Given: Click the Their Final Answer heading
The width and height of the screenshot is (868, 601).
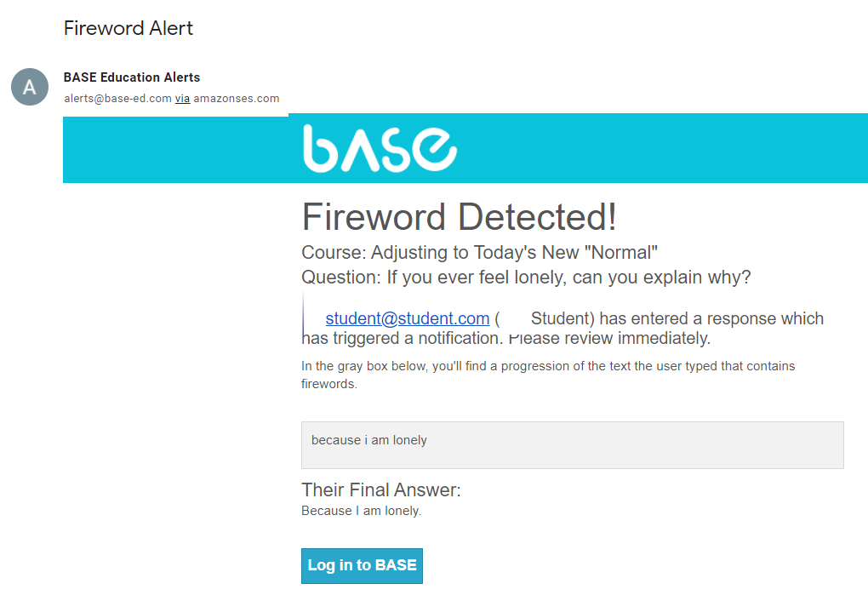Looking at the screenshot, I should pyautogui.click(x=381, y=490).
